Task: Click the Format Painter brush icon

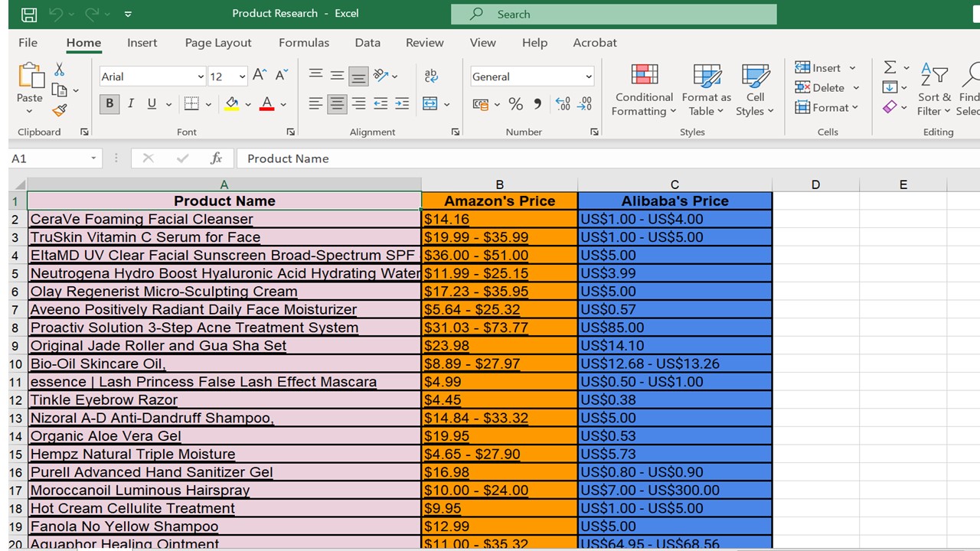Action: (60, 110)
